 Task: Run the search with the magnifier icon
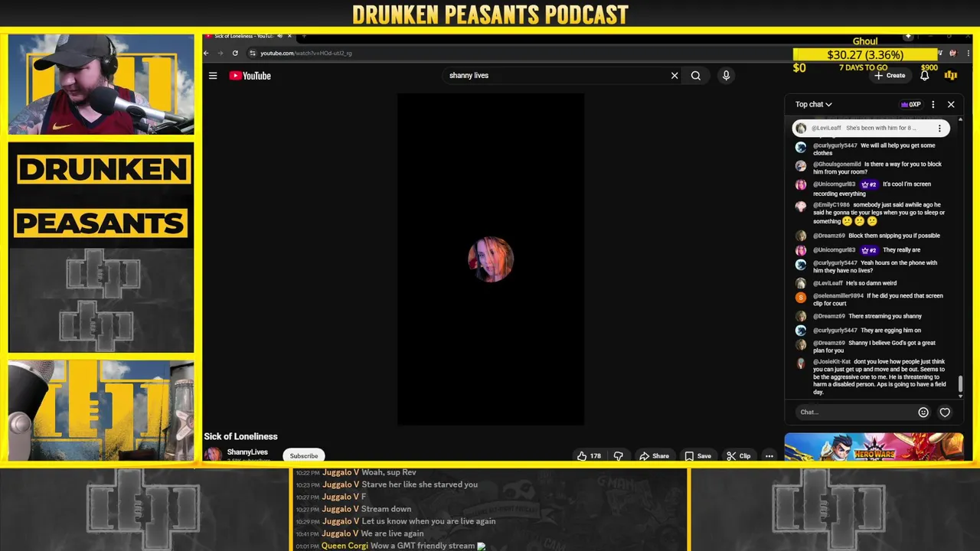click(x=695, y=76)
